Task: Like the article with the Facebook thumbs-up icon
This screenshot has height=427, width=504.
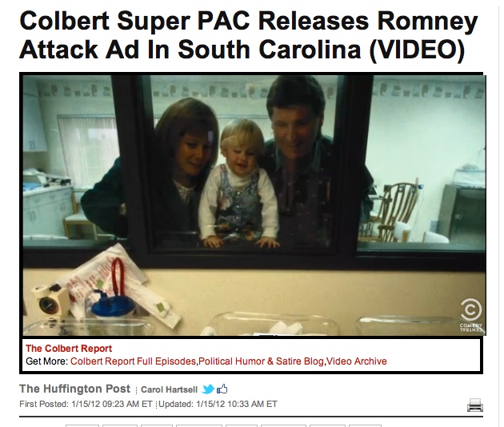Action: (x=222, y=389)
